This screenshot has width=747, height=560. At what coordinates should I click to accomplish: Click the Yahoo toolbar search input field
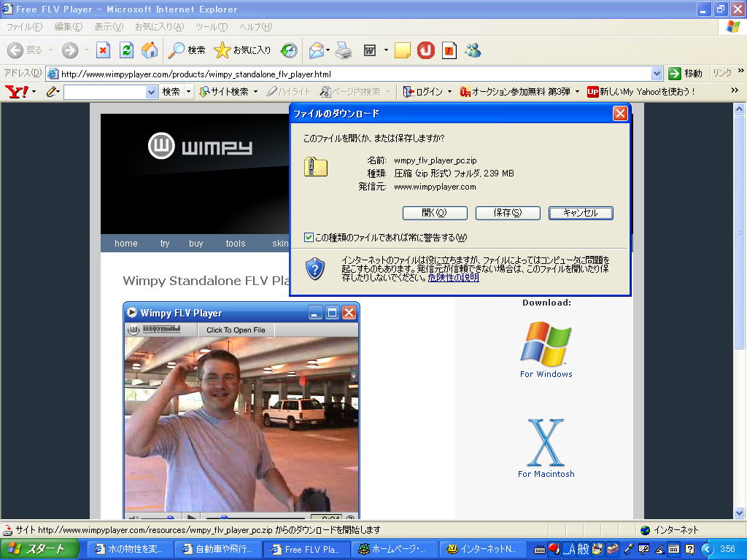point(105,91)
